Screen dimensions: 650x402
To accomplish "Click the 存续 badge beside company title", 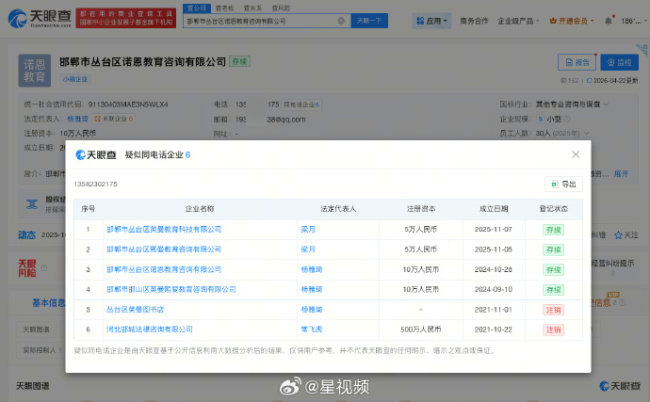I will click(240, 62).
